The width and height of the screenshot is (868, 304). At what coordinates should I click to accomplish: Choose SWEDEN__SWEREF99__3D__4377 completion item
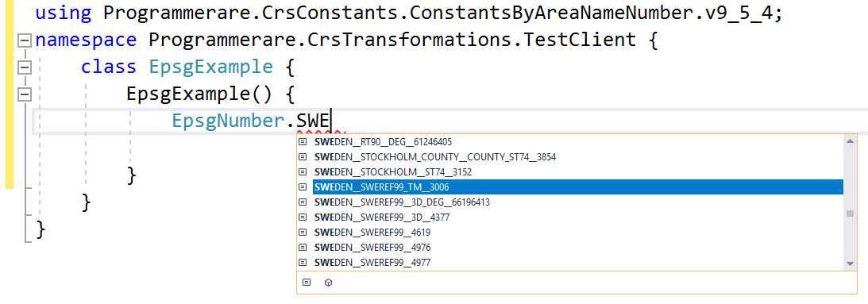coord(569,217)
